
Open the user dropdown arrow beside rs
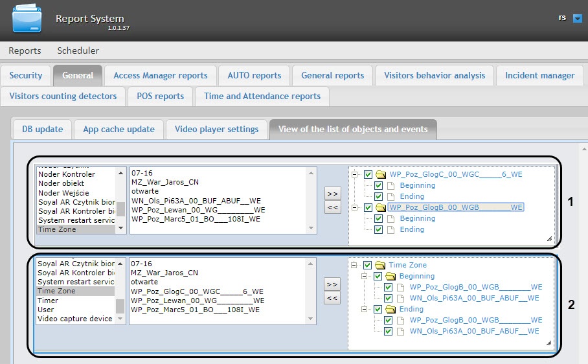pos(578,19)
